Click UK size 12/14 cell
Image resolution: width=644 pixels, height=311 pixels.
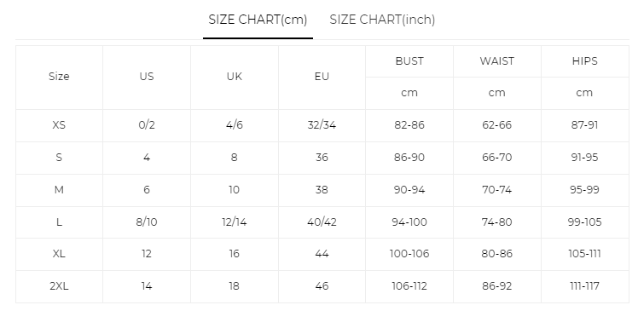pos(234,222)
